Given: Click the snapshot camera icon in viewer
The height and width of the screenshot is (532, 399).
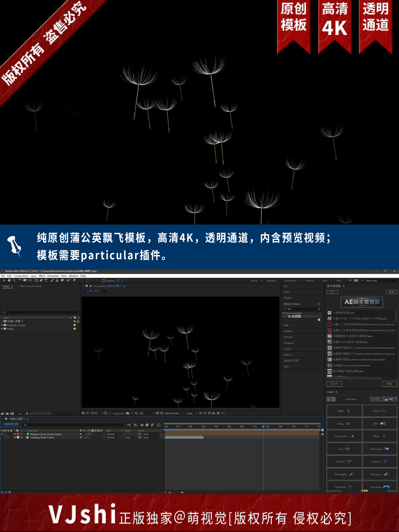Looking at the screenshot, I should [127, 413].
